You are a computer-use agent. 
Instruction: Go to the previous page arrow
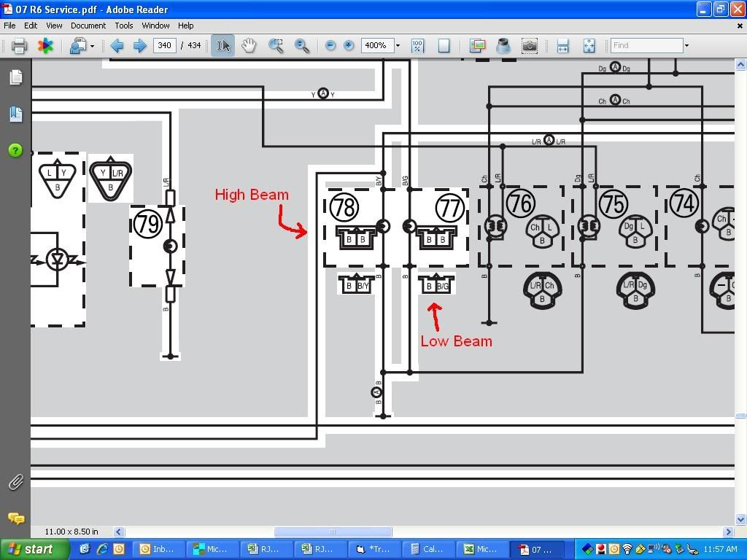[x=117, y=46]
